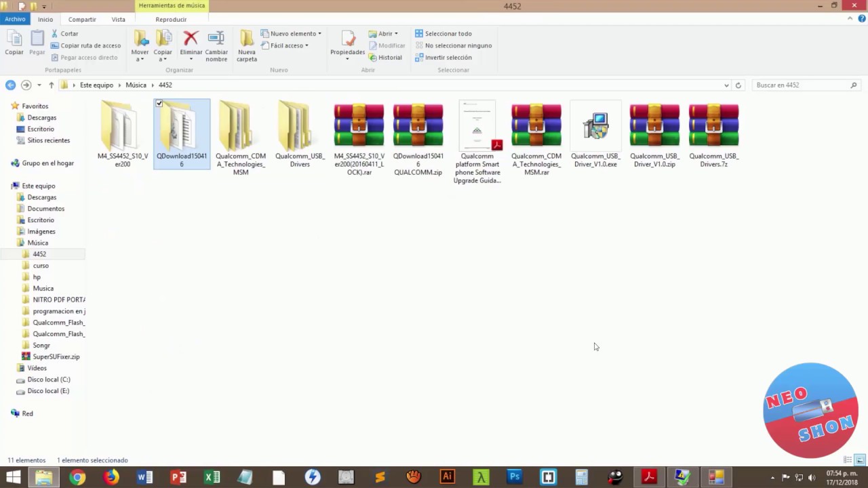Open Adobe Illustrator from the taskbar
868x488 pixels.
pyautogui.click(x=447, y=477)
